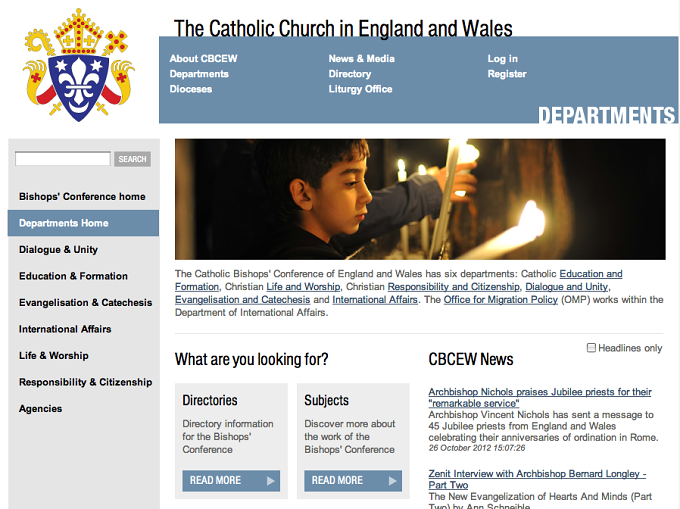Click READ MORE under Subjects
Viewport: 680px width, 509px height.
pos(353,480)
